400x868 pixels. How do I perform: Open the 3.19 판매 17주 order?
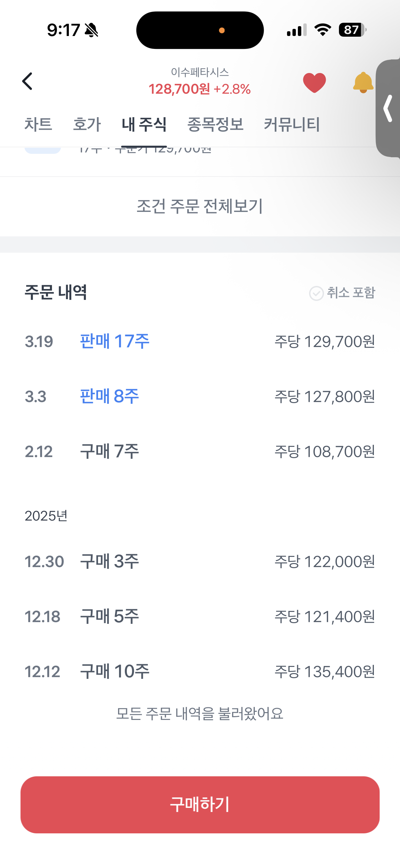[199, 341]
